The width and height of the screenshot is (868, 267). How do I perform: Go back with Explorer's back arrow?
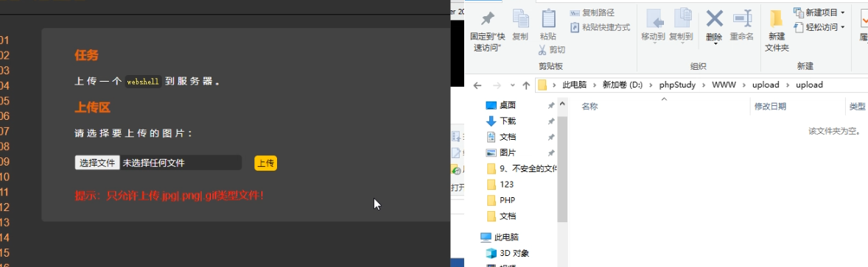[x=477, y=85]
